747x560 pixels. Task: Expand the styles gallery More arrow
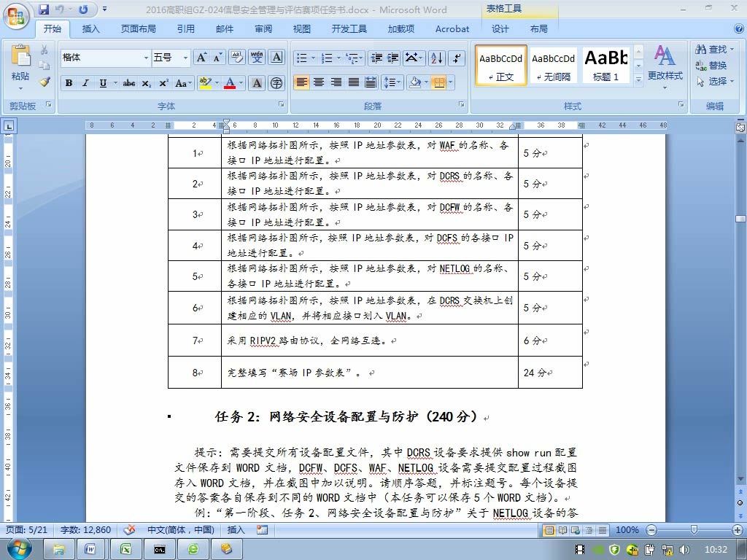[639, 79]
